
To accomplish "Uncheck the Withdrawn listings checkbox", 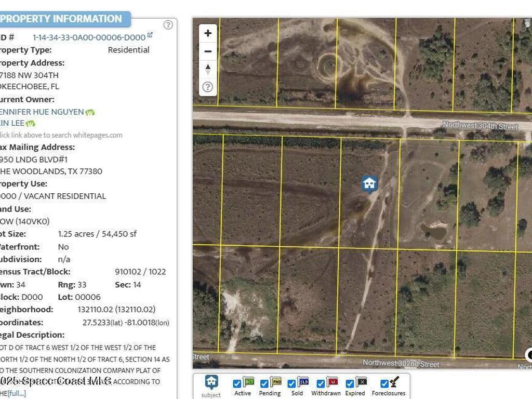I will 320,383.
